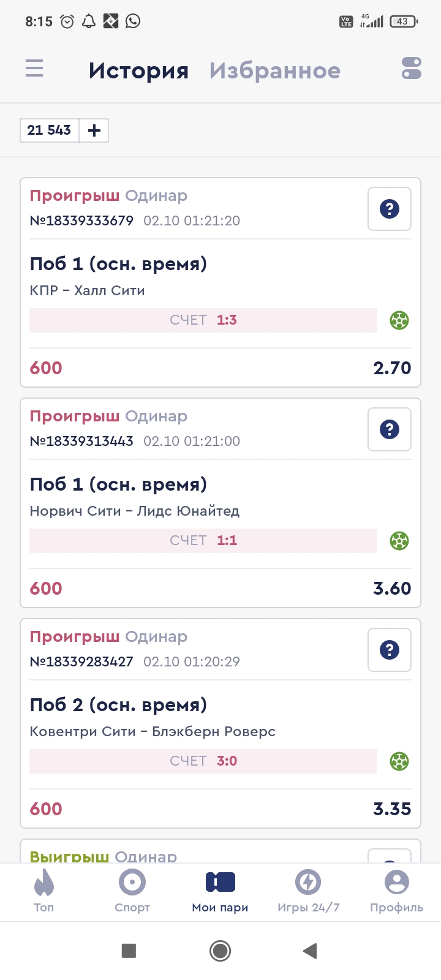Screen dimensions: 441x980
Task: Open help for the КПР – Халл Сити bet
Action: [x=389, y=209]
